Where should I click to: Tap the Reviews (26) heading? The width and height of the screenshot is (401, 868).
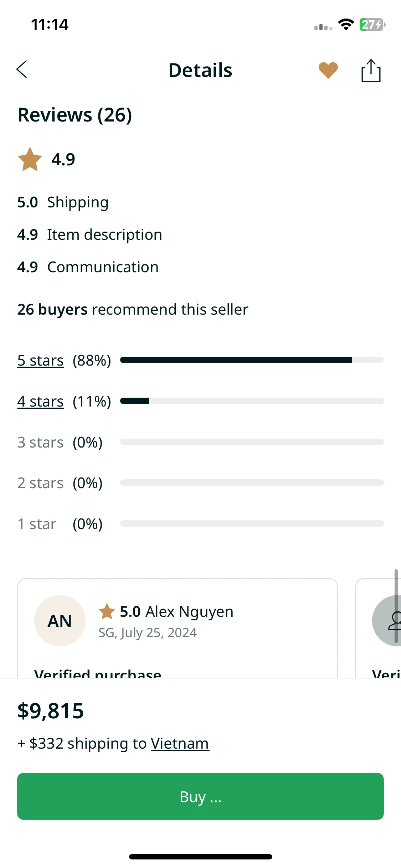click(x=75, y=115)
